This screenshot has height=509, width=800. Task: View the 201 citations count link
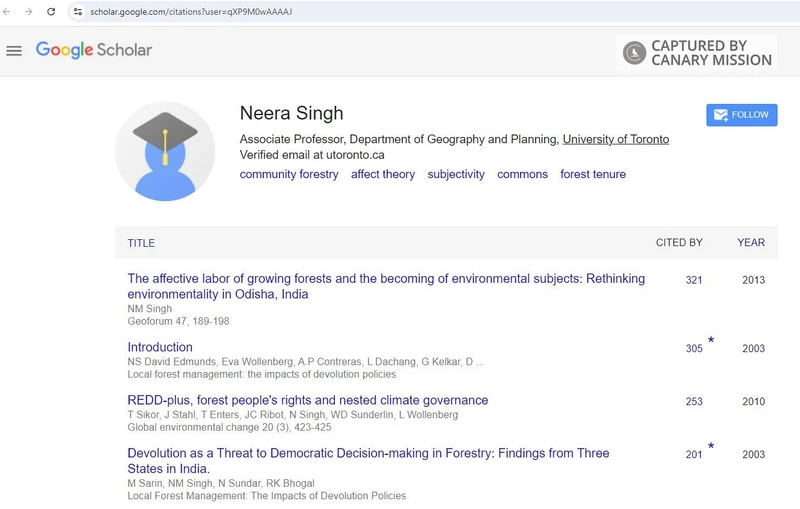click(693, 454)
